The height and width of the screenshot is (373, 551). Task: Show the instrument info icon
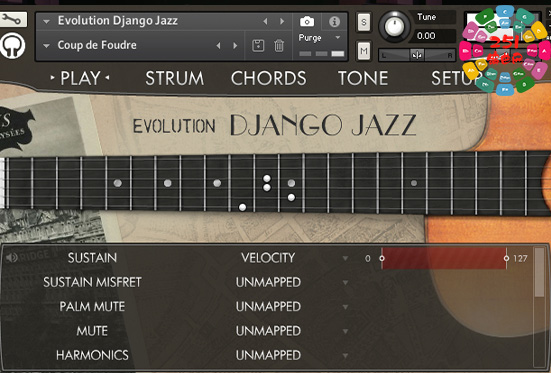[334, 22]
